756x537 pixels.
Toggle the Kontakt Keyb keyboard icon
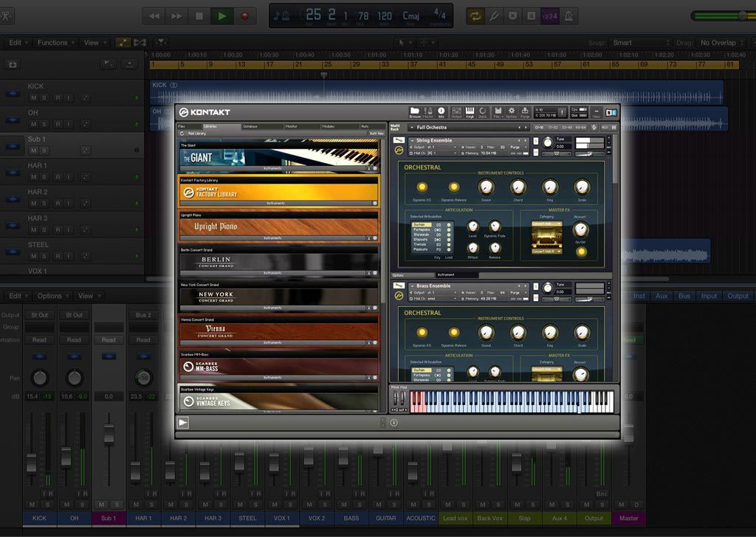(x=469, y=111)
